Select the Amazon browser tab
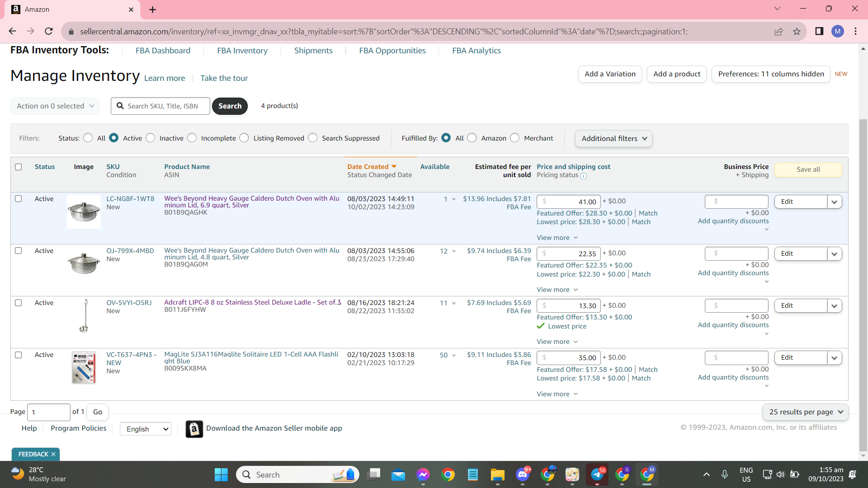868x488 pixels. [72, 9]
